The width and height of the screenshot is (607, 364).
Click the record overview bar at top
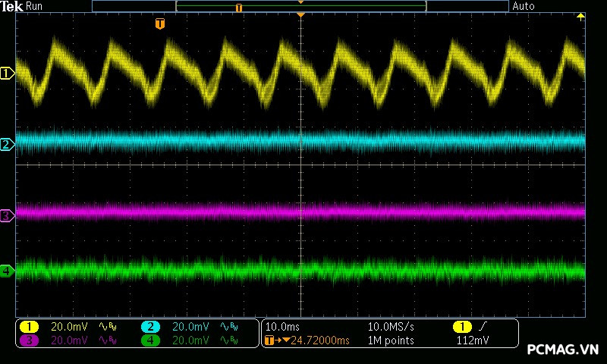(300, 6)
